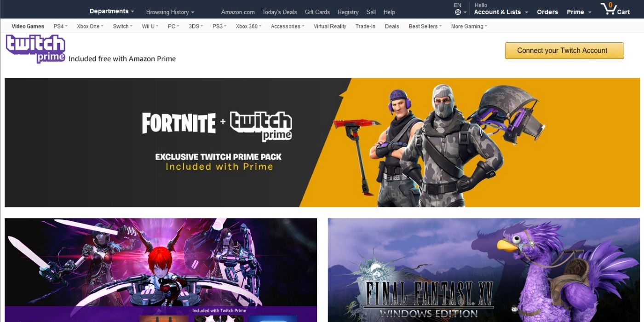Click the Amazon.com link

coord(238,12)
